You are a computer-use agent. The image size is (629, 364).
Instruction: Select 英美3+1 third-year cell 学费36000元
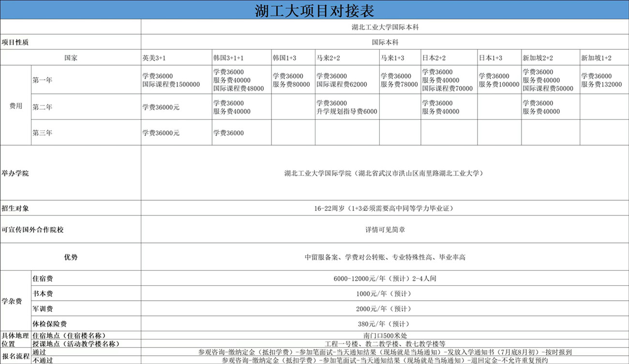(x=176, y=132)
